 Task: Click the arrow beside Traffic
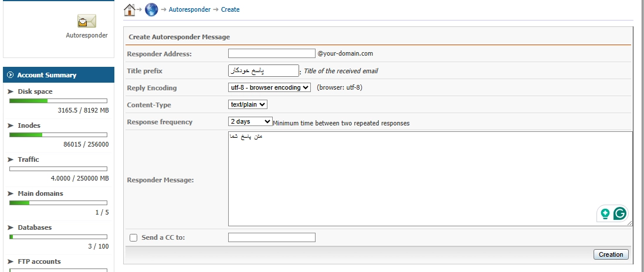(x=11, y=159)
